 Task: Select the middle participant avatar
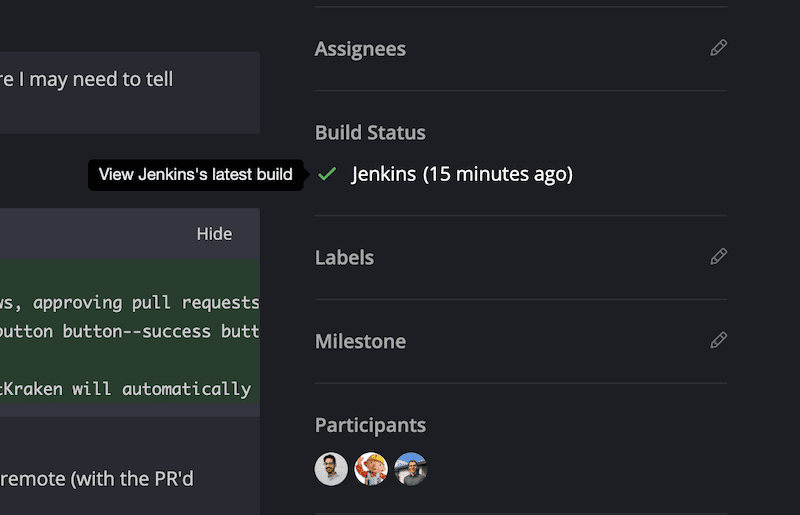(x=371, y=469)
